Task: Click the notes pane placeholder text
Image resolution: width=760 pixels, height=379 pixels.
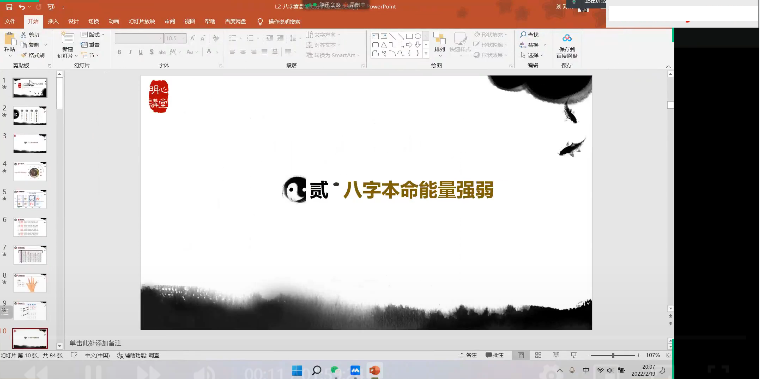Action: coord(95,343)
